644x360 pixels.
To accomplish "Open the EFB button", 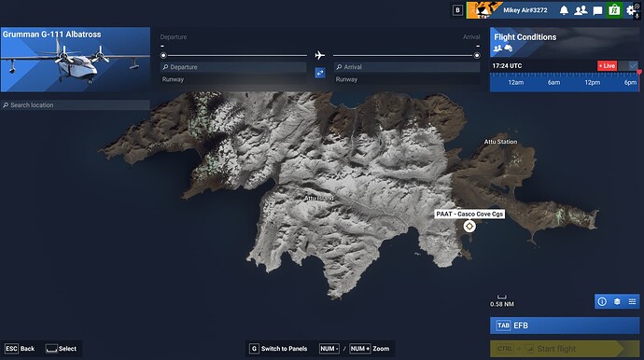I will [565, 325].
